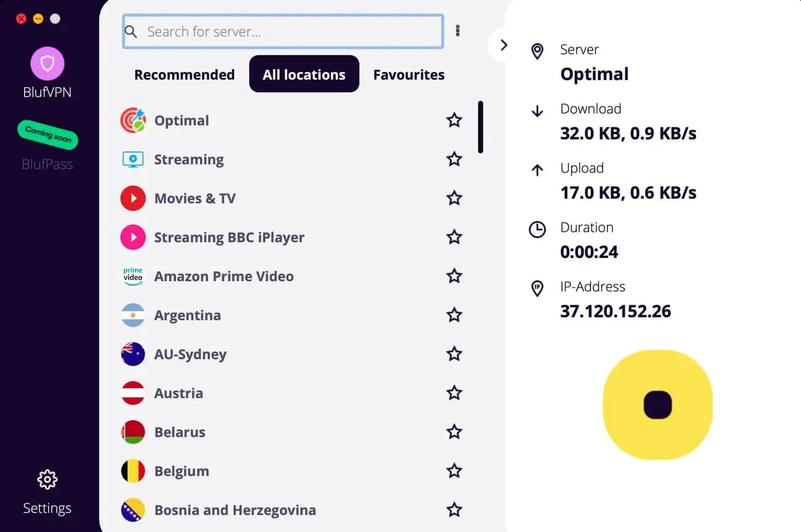Click the Streaming monitor icon
This screenshot has height=532, width=801.
[x=133, y=159]
